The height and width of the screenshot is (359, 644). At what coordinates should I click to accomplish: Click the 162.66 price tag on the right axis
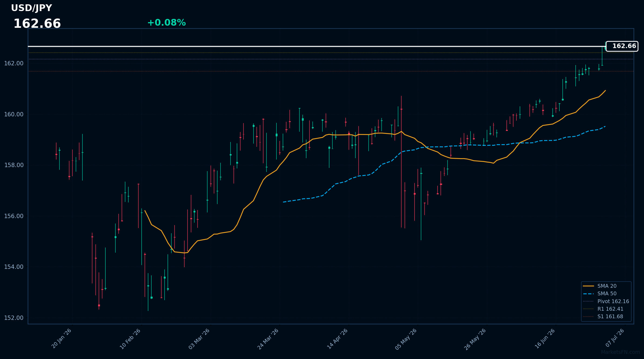point(622,46)
